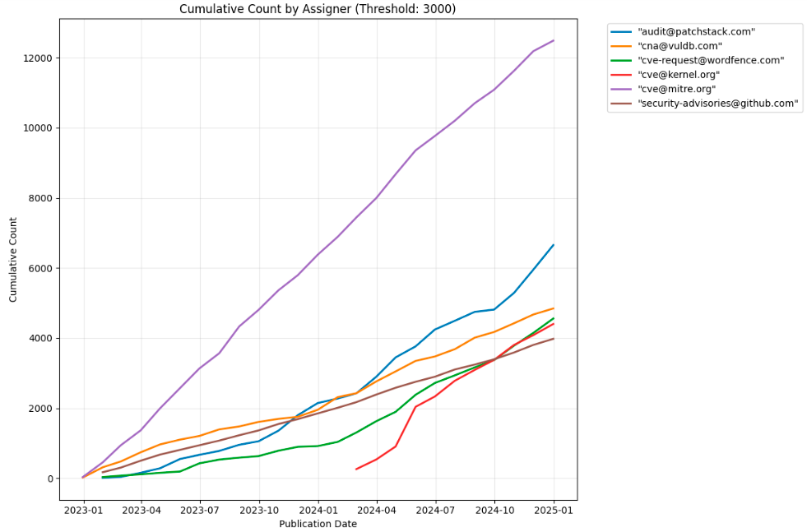This screenshot has width=807, height=532.
Task: Click the x-axis tick label 2024-04
Action: pyautogui.click(x=378, y=511)
